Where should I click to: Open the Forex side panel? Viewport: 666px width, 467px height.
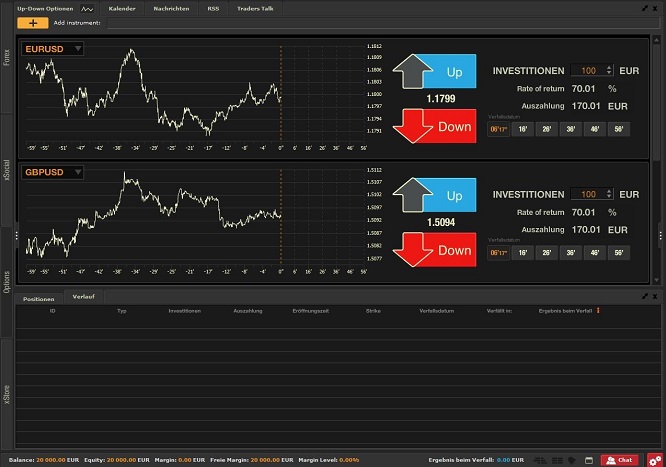(x=6, y=57)
